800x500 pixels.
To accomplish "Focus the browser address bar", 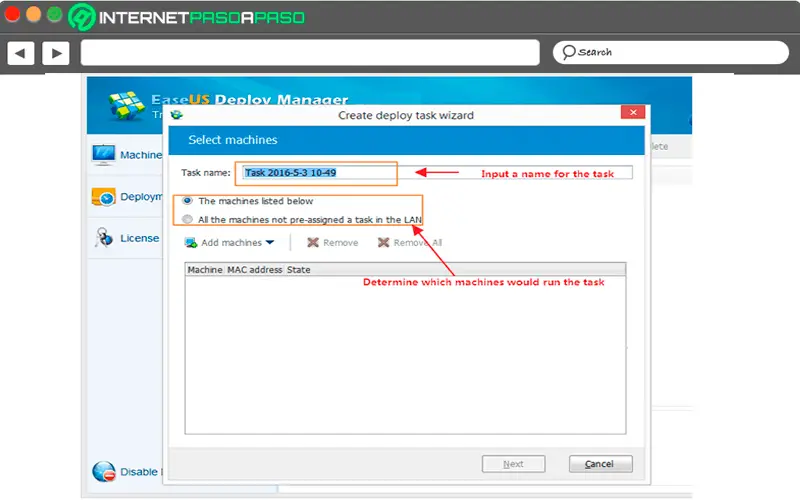I will [x=310, y=53].
